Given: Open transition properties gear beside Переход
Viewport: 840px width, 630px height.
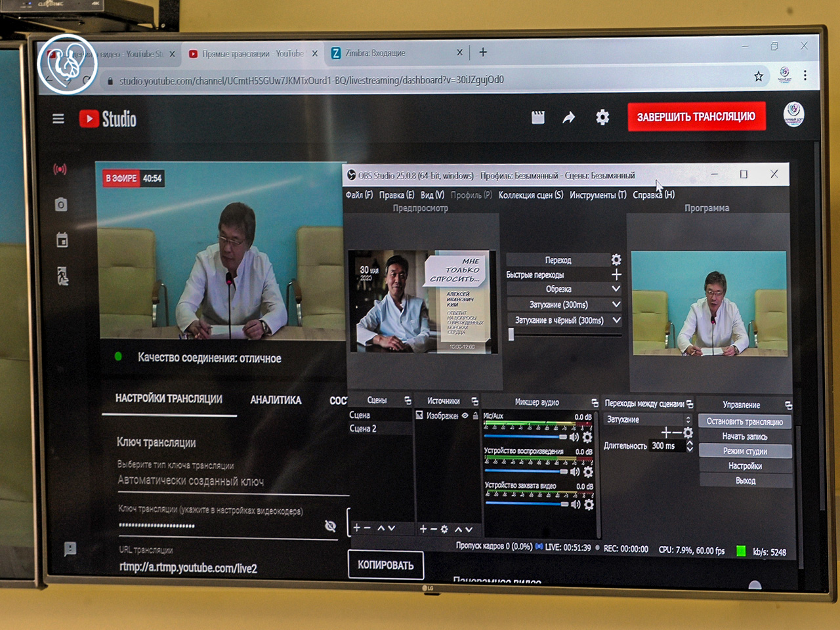Looking at the screenshot, I should pos(616,260).
